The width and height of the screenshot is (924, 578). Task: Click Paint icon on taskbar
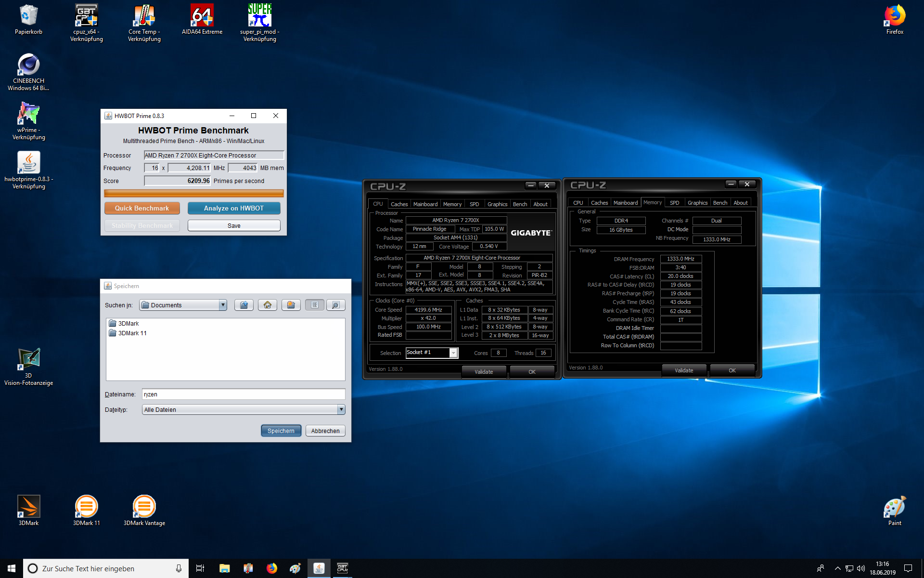[295, 568]
